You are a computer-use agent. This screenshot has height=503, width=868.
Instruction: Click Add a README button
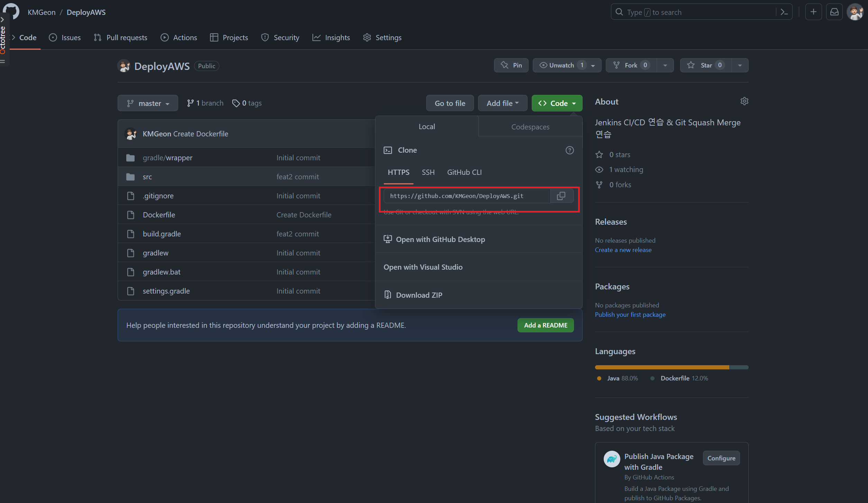click(x=546, y=325)
